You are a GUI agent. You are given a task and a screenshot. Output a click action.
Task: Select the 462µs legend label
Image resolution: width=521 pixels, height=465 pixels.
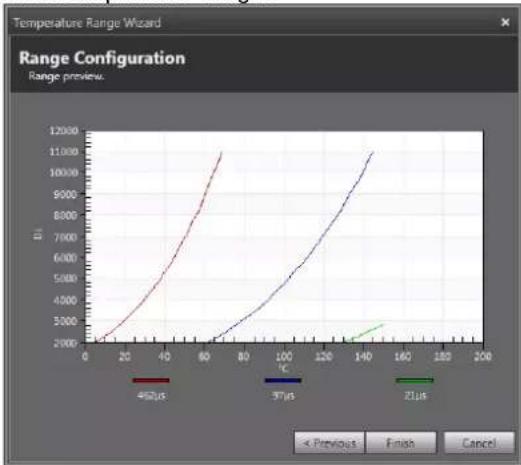click(151, 396)
